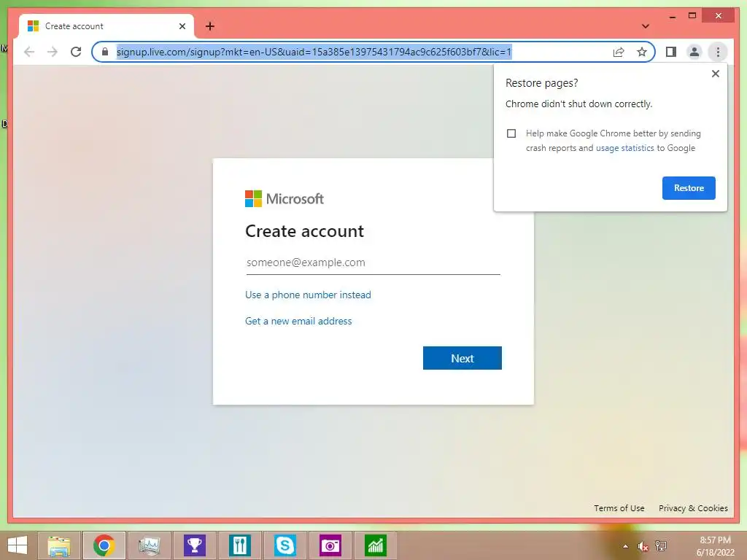
Task: Click the Next button
Action: (462, 358)
